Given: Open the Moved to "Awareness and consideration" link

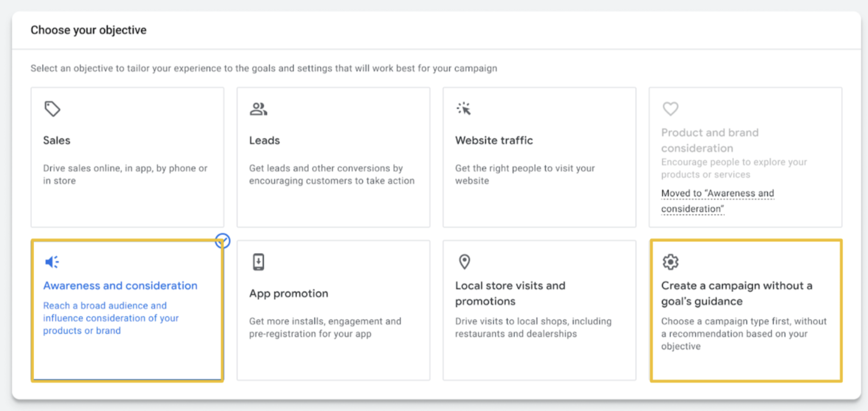Looking at the screenshot, I should (717, 201).
